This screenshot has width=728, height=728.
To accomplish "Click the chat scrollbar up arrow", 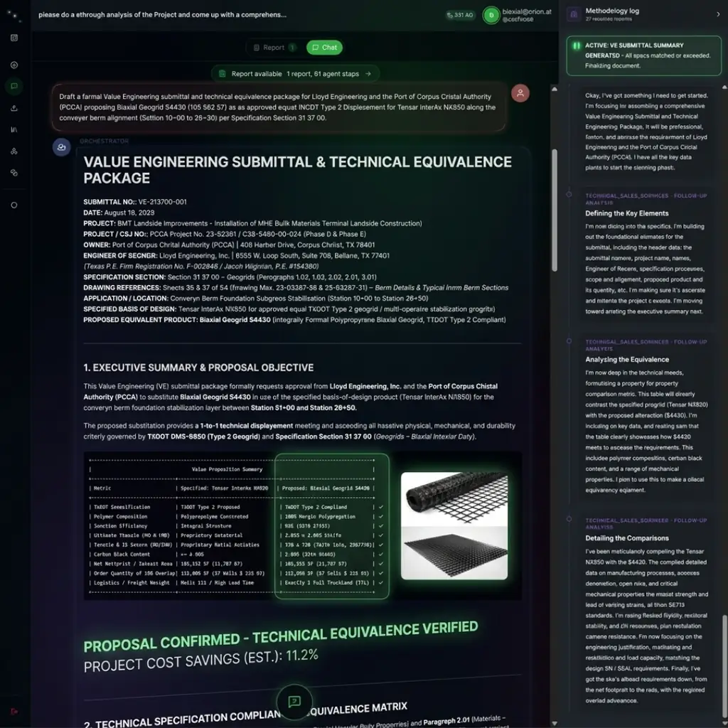I will [x=555, y=89].
